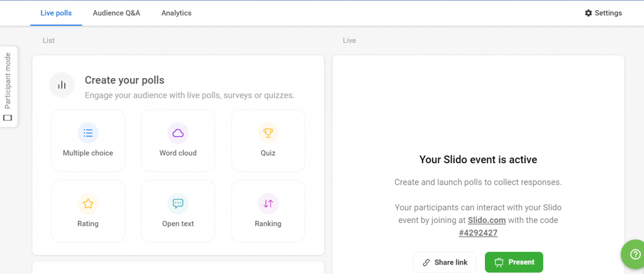Click the bar chart polls icon
The height and width of the screenshot is (274, 644).
pyautogui.click(x=62, y=85)
